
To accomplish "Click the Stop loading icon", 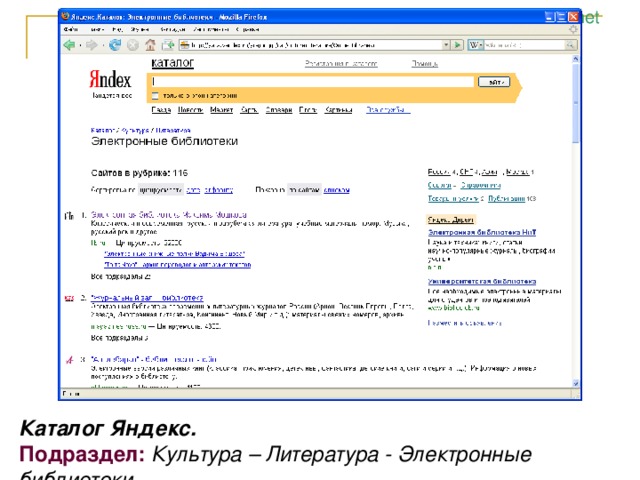I will (x=133, y=45).
